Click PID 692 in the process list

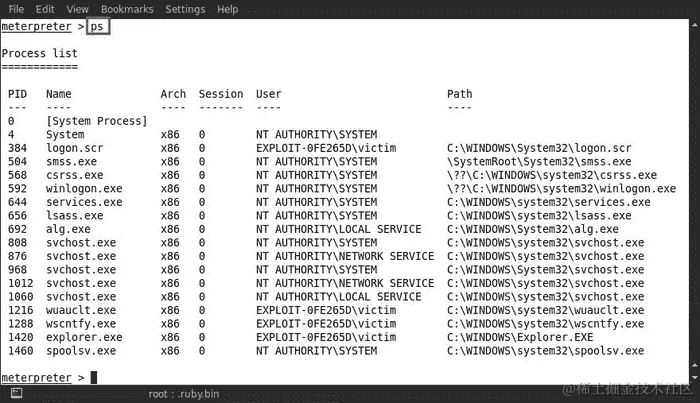pos(17,229)
